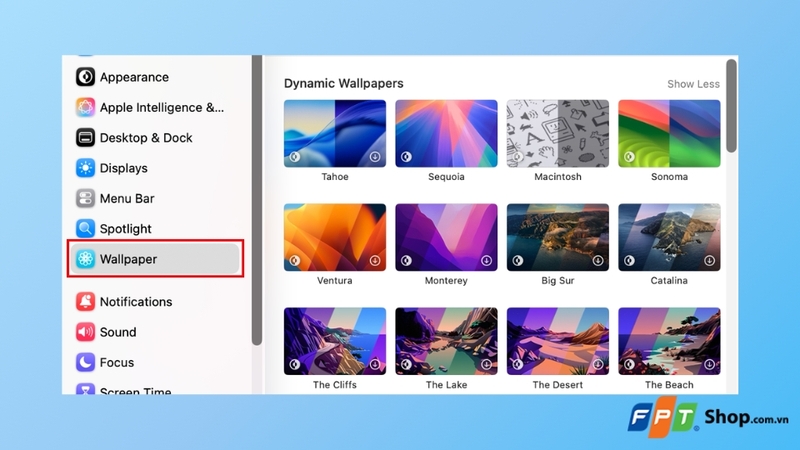Pick The Cliffs wallpaper thumbnail
This screenshot has height=450, width=800.
[x=335, y=341]
